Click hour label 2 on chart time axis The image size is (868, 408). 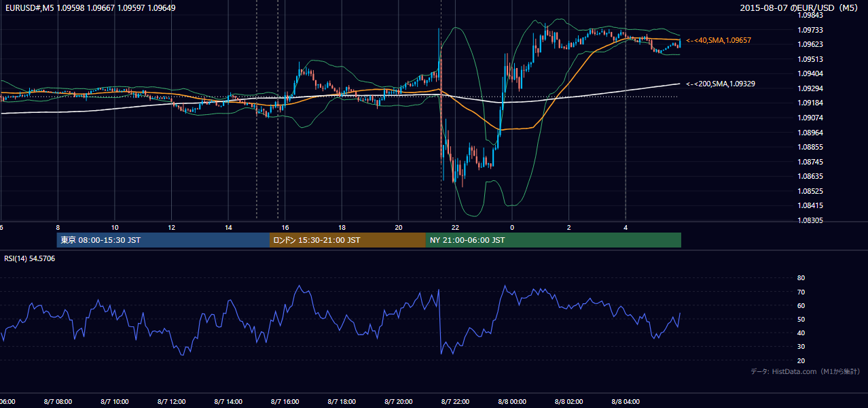pos(569,227)
